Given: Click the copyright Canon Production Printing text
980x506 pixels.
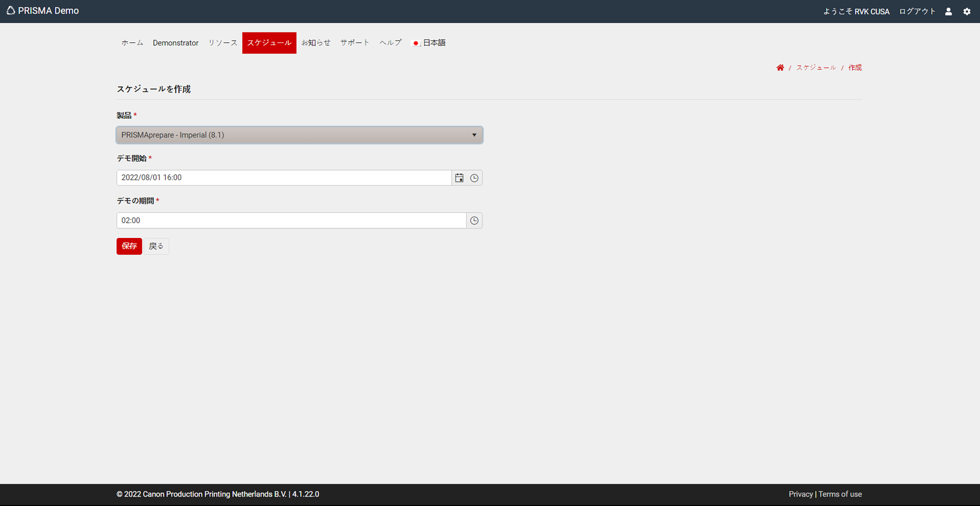Looking at the screenshot, I should coord(218,494).
